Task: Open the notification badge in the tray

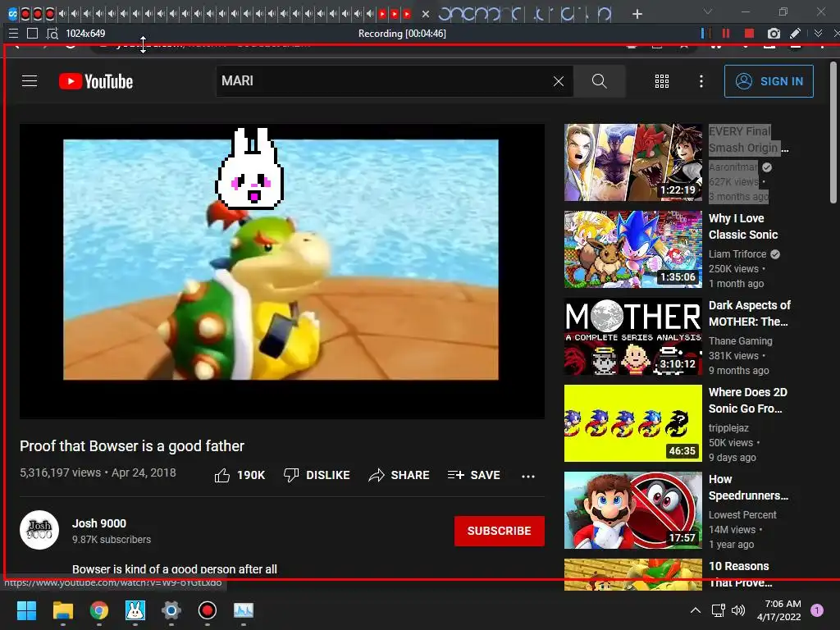Action: pos(817,610)
